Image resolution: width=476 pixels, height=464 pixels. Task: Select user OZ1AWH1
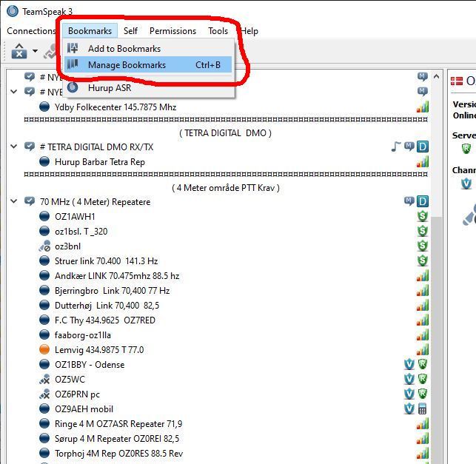click(x=75, y=217)
